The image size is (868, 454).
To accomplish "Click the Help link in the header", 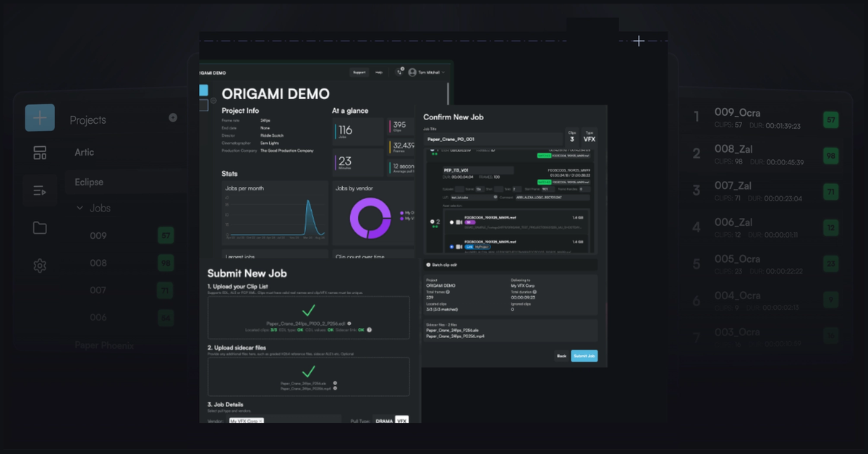I will [379, 72].
